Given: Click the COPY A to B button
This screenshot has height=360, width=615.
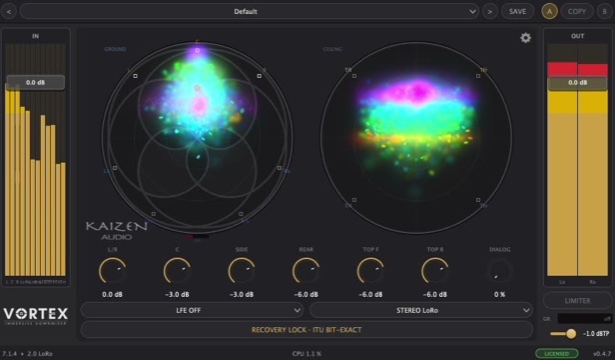Looking at the screenshot, I should pyautogui.click(x=577, y=11).
